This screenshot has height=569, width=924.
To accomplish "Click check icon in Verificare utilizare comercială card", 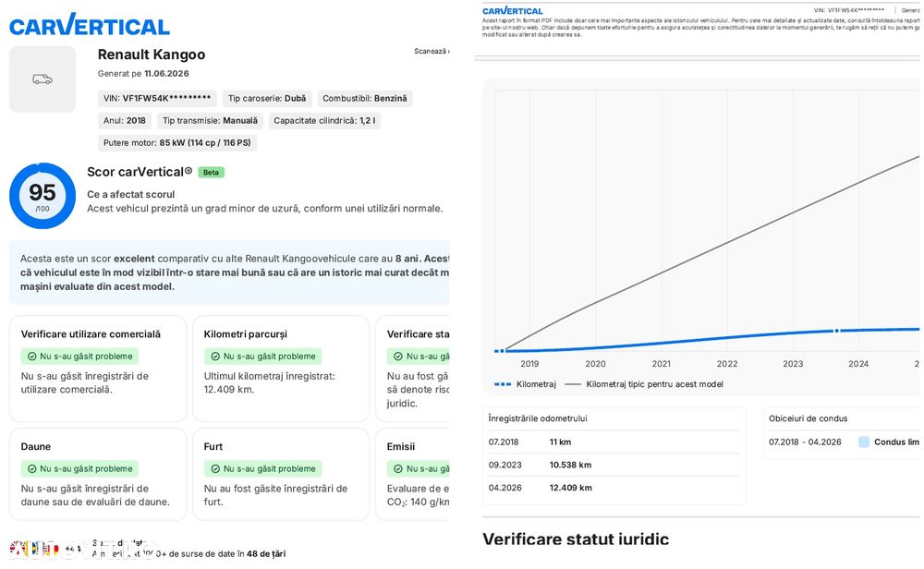I will click(x=31, y=357).
